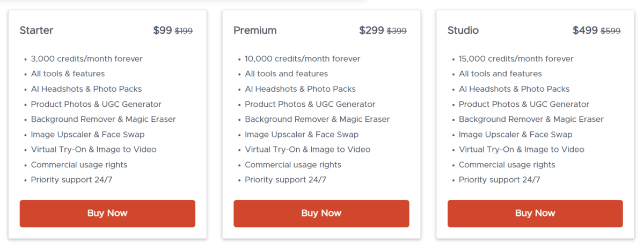Click Buy Now on the Premium plan
Viewport: 644px width, 249px height.
[x=321, y=214]
